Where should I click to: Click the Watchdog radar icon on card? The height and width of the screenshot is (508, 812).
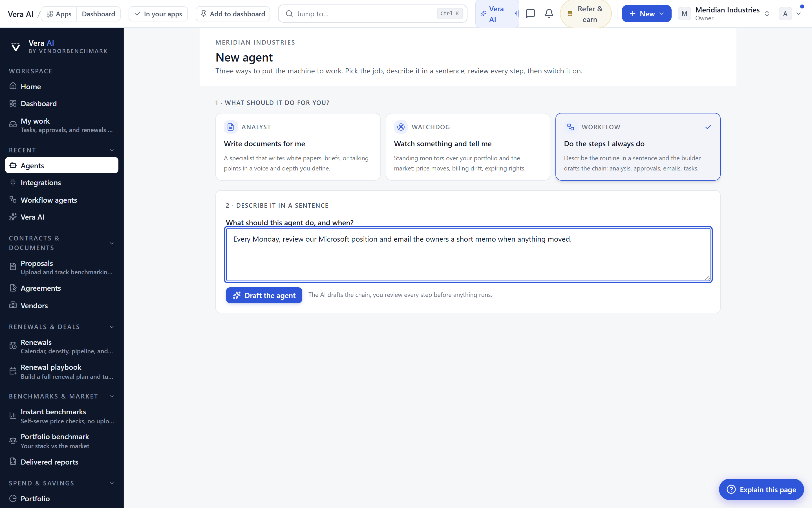[x=401, y=127]
